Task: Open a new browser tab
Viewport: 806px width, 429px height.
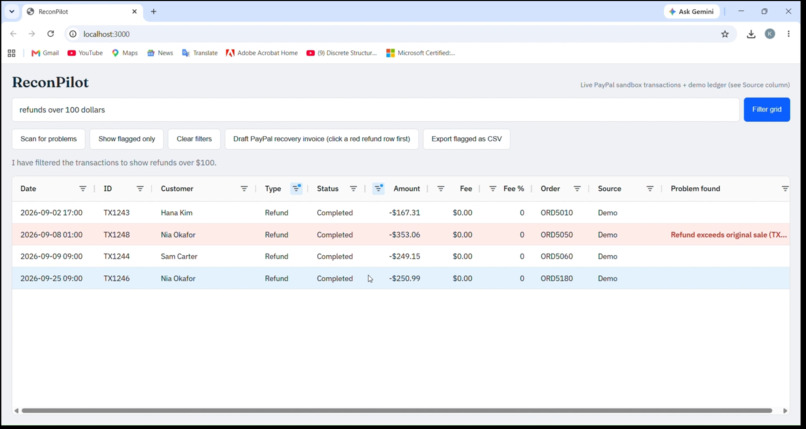Action: point(153,11)
